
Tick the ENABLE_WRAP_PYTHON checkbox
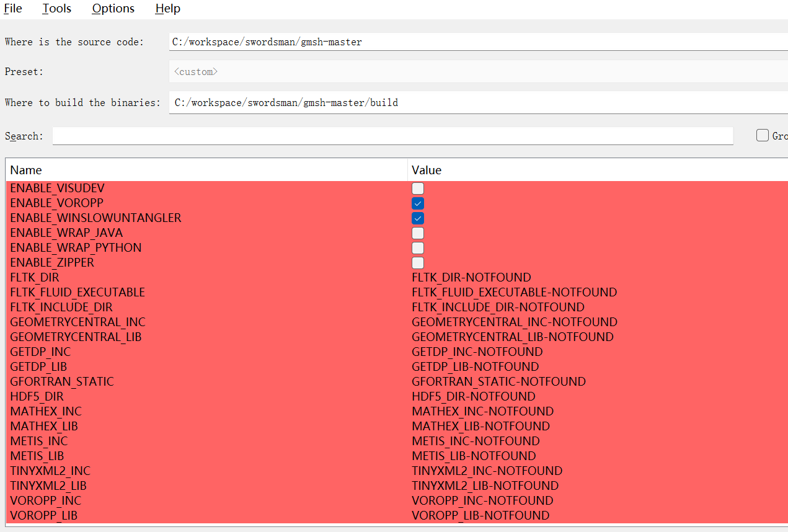coord(418,248)
